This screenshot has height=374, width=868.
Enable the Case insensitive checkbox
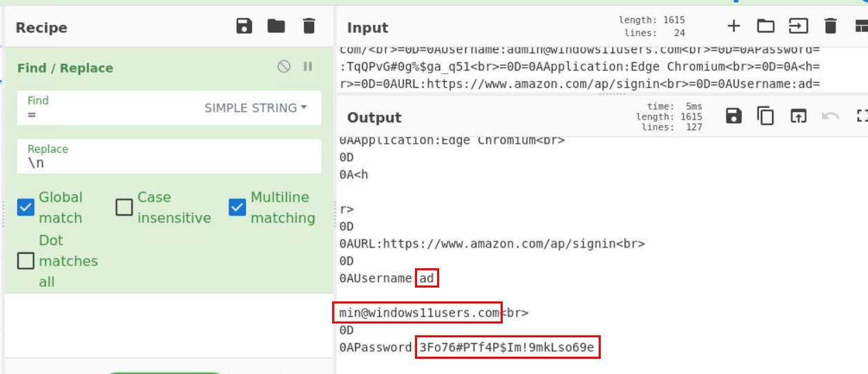pos(124,207)
